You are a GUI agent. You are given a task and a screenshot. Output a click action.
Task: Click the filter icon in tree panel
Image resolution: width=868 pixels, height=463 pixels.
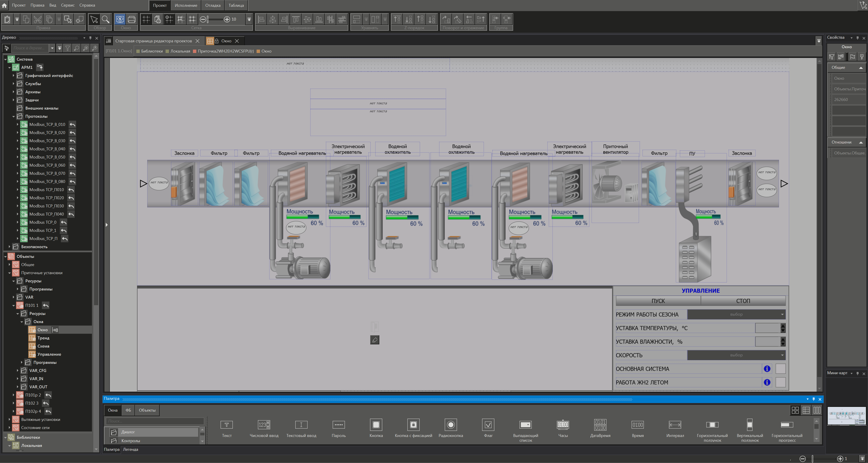[x=68, y=48]
